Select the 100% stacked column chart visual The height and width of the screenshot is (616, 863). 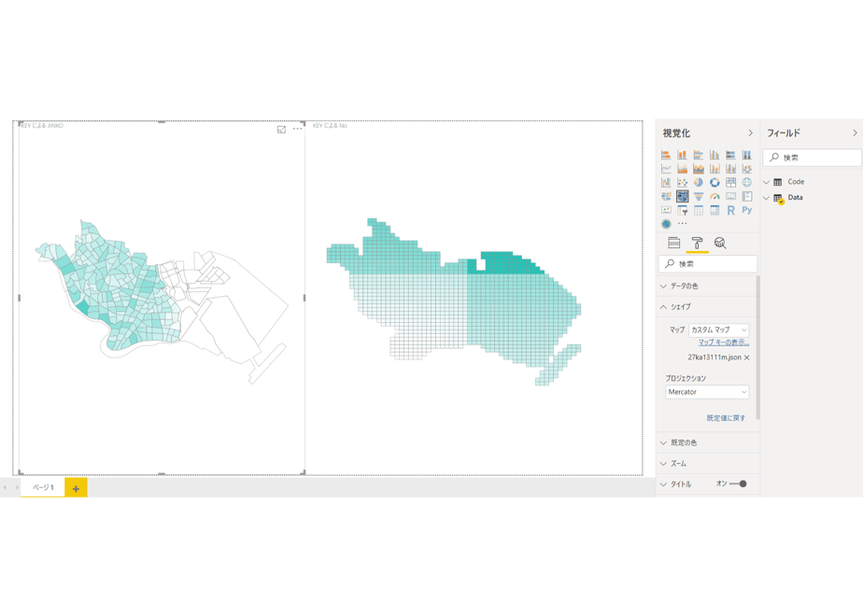click(x=747, y=155)
